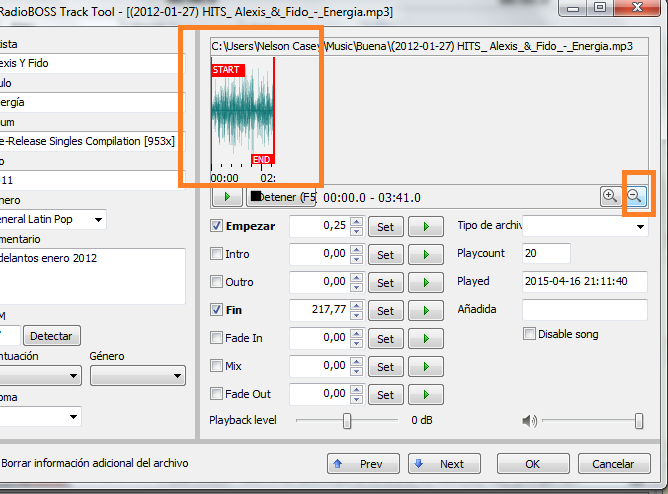Click the zoom in magnifier icon
668x494 pixels.
609,197
